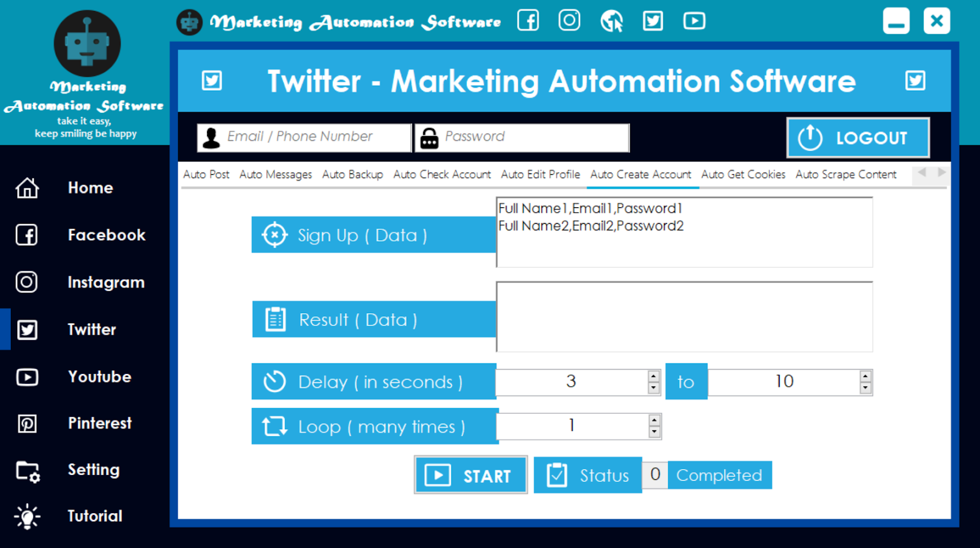Increase the minimum delay value

(x=654, y=376)
